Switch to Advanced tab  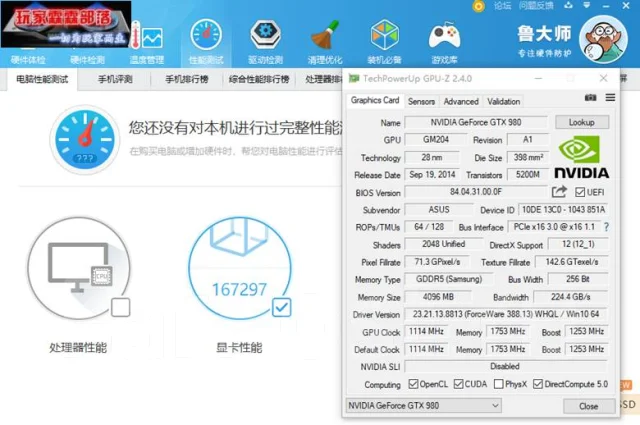pos(461,101)
